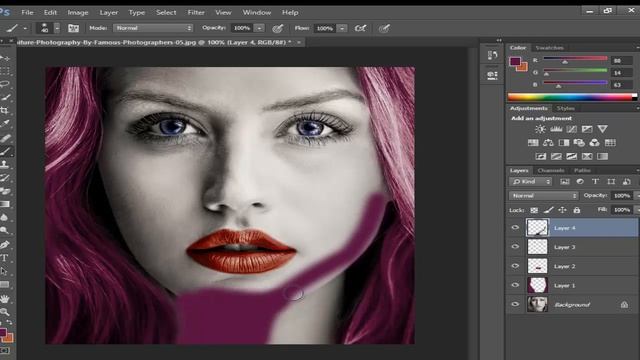Screen dimensions: 640x360
Task: Switch to the Styles tab
Action: 566,108
